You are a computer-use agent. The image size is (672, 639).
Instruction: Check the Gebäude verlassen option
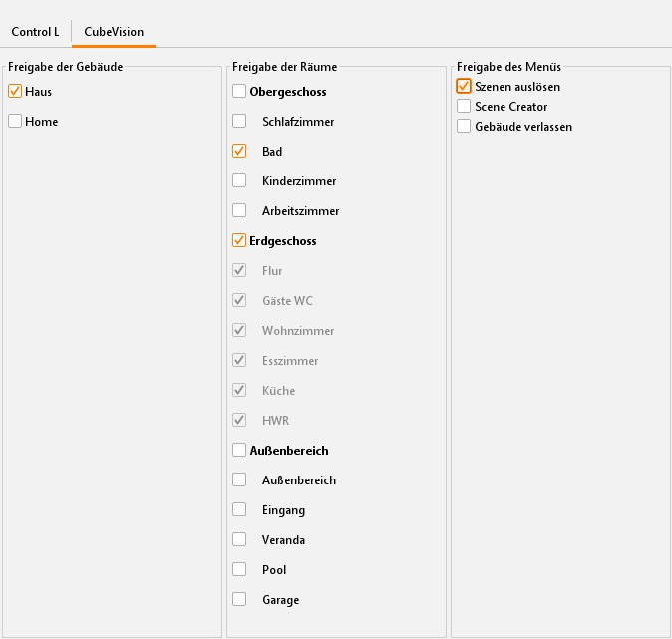coord(464,127)
